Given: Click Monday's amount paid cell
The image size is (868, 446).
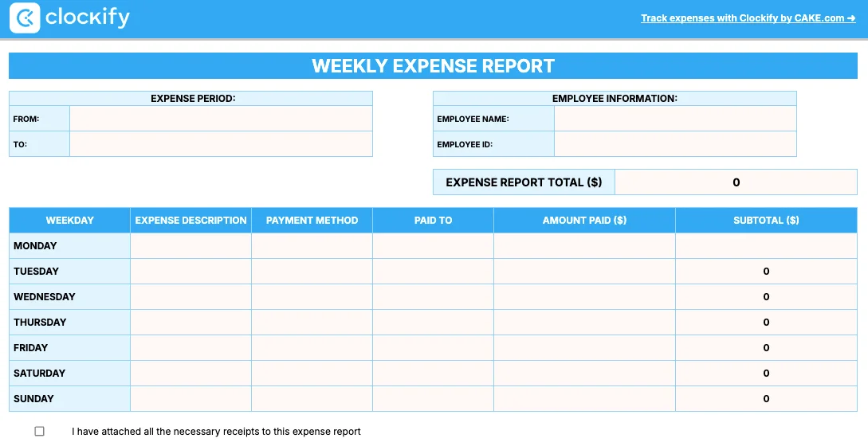Looking at the screenshot, I should pos(584,245).
